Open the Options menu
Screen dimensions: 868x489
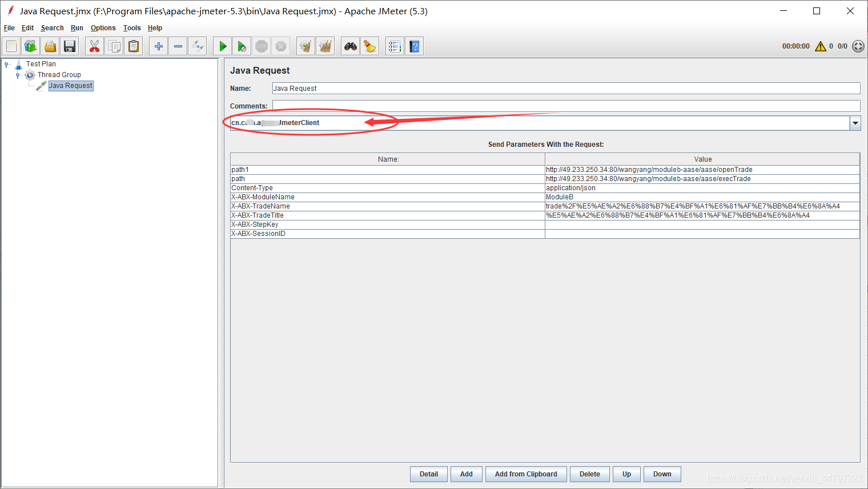(103, 28)
